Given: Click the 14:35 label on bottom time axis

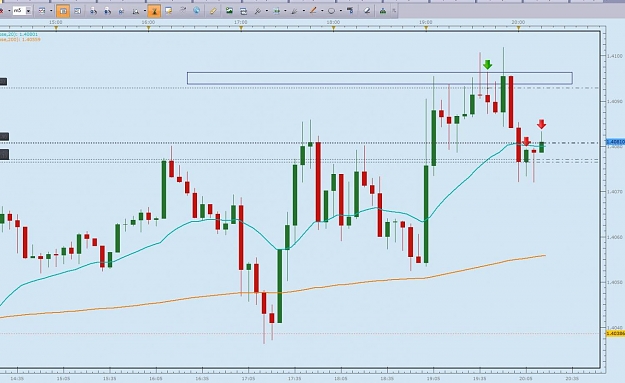Looking at the screenshot, I should coord(17,378).
